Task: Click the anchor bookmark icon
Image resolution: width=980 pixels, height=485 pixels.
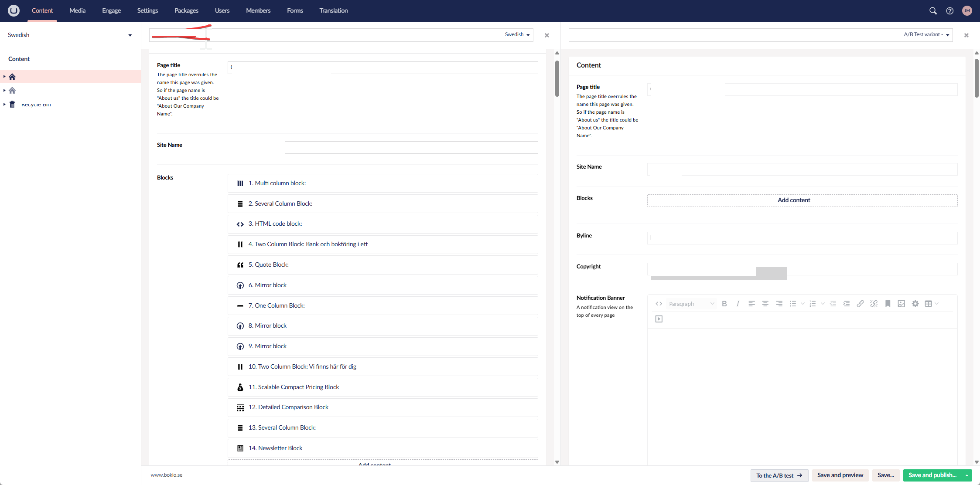Action: (888, 304)
